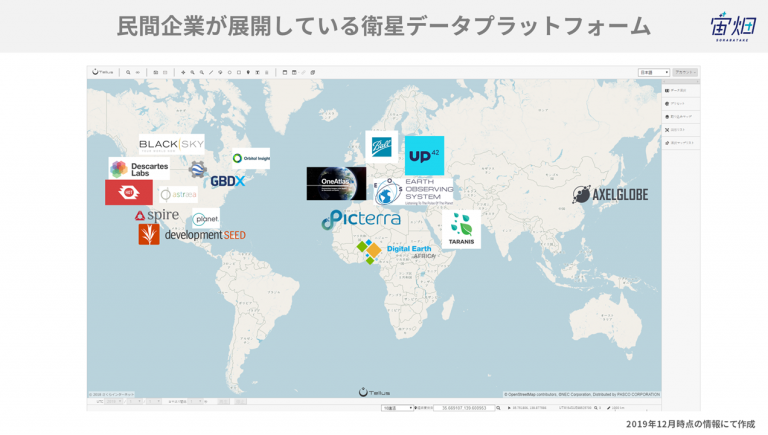Click the slide title 民間企業が展開している衛星データプラットフォーム
The height and width of the screenshot is (435, 768).
tap(384, 26)
